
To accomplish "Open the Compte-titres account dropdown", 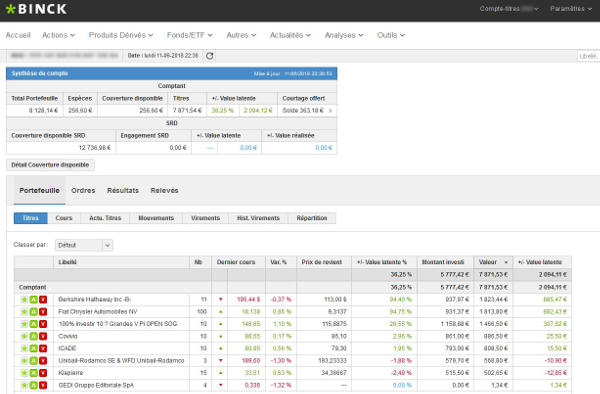I will [509, 8].
